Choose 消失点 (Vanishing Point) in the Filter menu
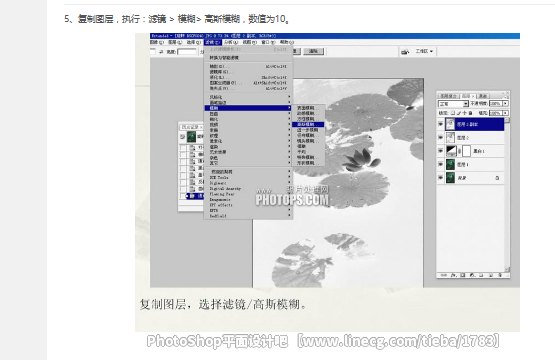Viewport: 555px width, 360px height. (248, 88)
